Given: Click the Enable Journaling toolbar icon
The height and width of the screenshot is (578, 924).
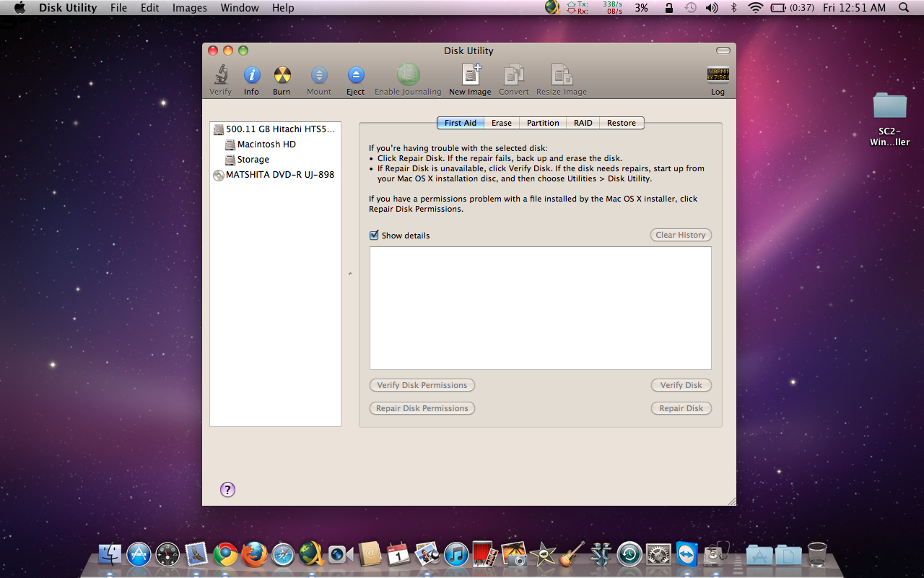Looking at the screenshot, I should [408, 79].
